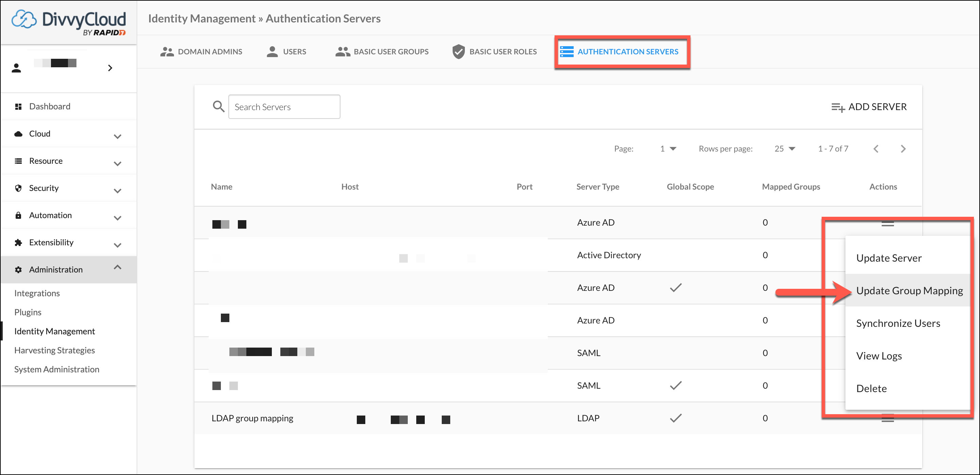Click the Active Directory server type cell

pyautogui.click(x=609, y=255)
